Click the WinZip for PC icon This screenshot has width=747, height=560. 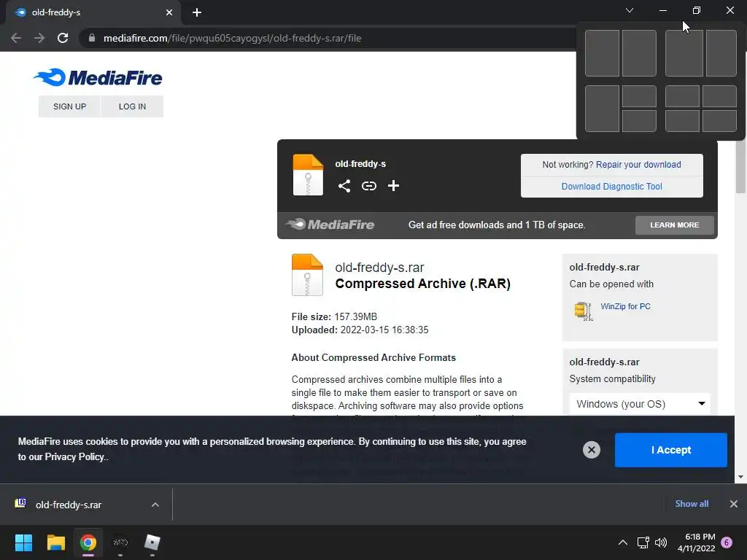(x=583, y=311)
